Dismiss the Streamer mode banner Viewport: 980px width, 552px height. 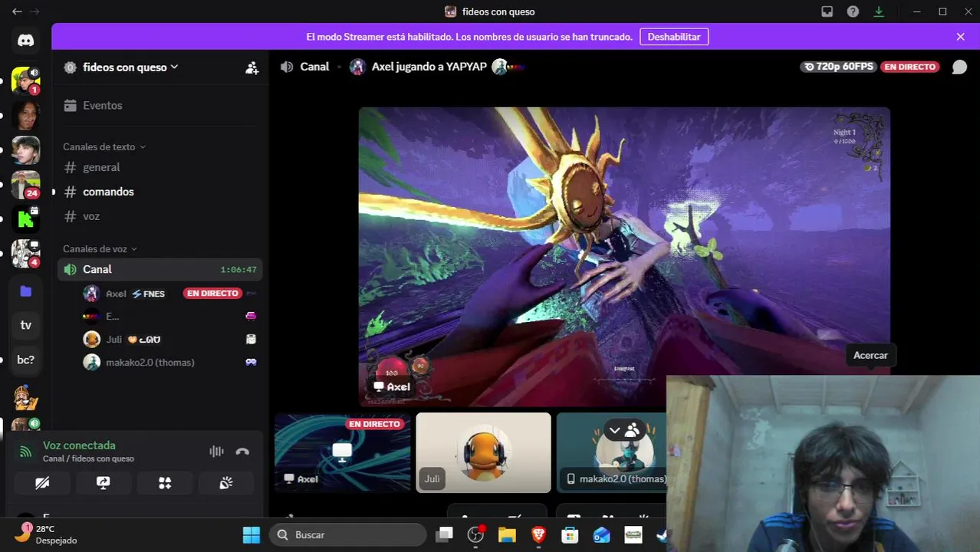click(960, 37)
